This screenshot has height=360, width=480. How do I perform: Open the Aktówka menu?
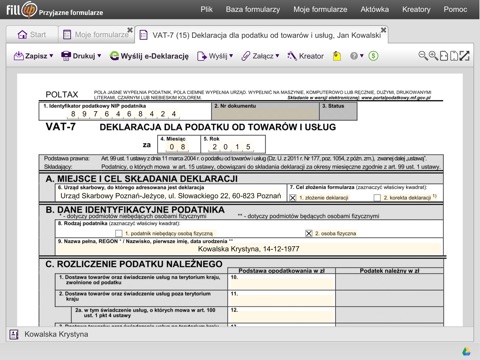[374, 9]
